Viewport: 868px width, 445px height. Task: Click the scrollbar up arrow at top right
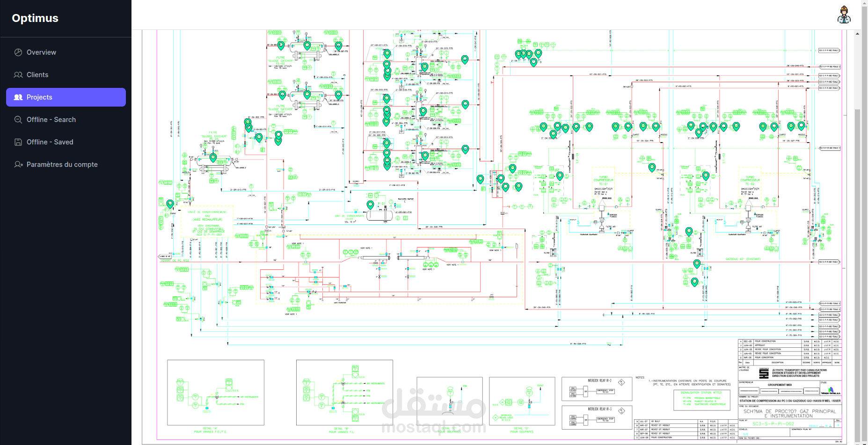857,34
